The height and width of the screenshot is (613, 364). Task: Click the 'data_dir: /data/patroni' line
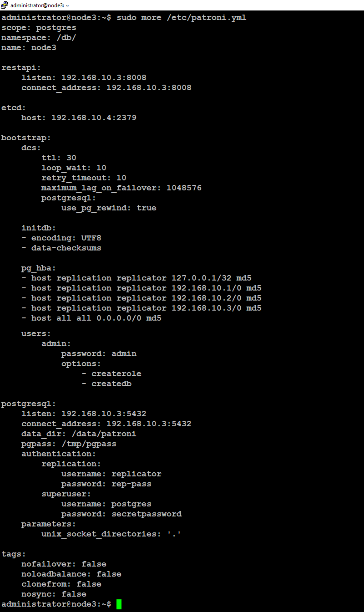click(x=79, y=434)
